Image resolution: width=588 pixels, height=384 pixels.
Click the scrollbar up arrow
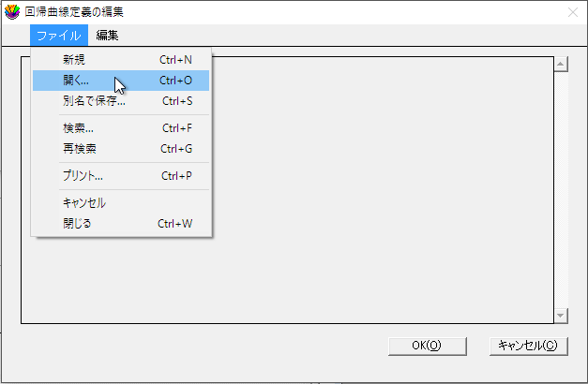click(x=561, y=64)
